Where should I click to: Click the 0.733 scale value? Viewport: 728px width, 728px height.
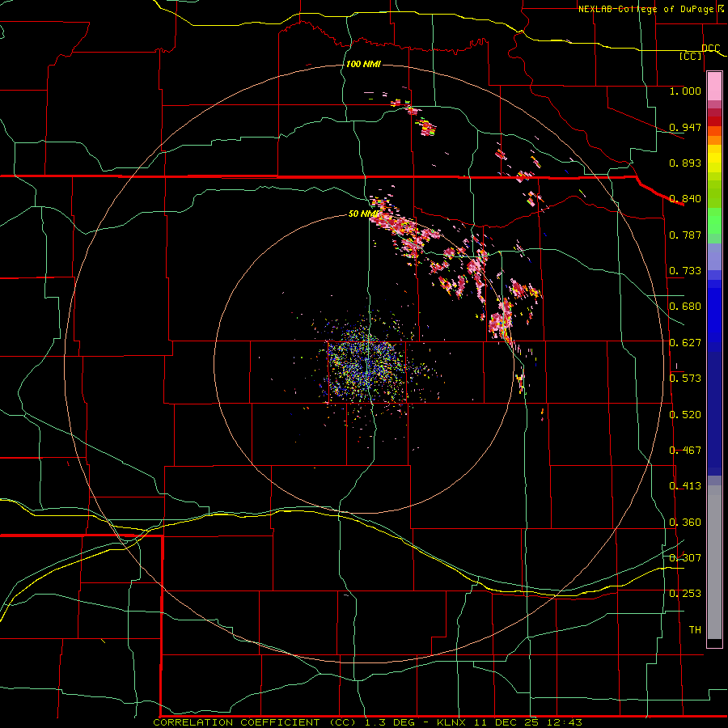[685, 271]
